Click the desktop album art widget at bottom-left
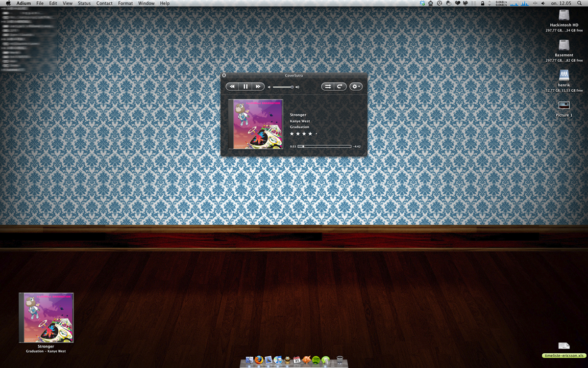The height and width of the screenshot is (368, 588). point(46,317)
